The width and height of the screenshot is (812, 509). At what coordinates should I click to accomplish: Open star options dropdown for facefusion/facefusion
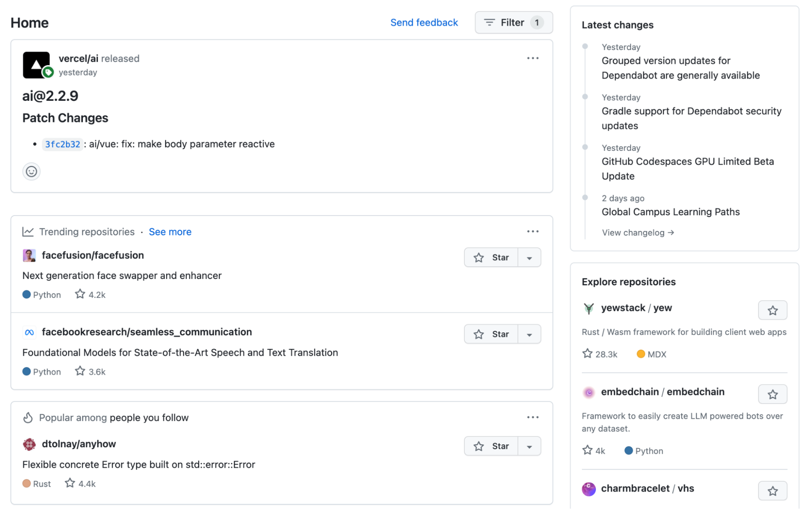click(529, 257)
